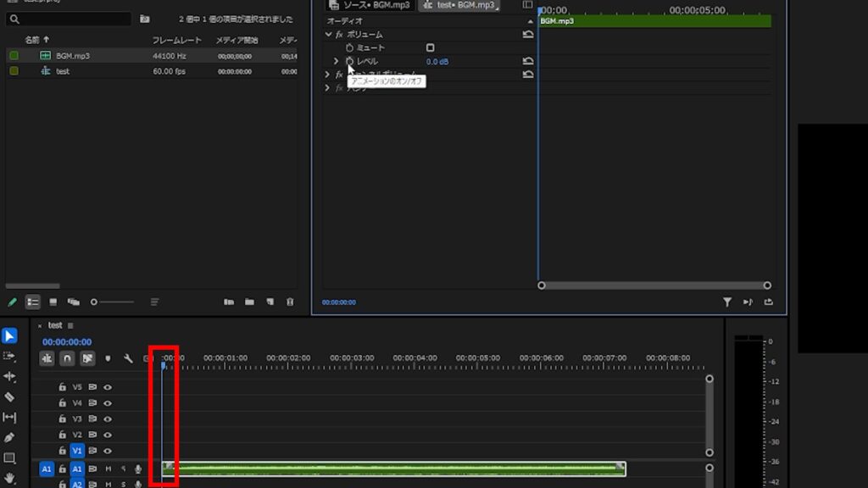Reset ボリューム effect
Viewport: 868px width, 488px height.
click(528, 34)
